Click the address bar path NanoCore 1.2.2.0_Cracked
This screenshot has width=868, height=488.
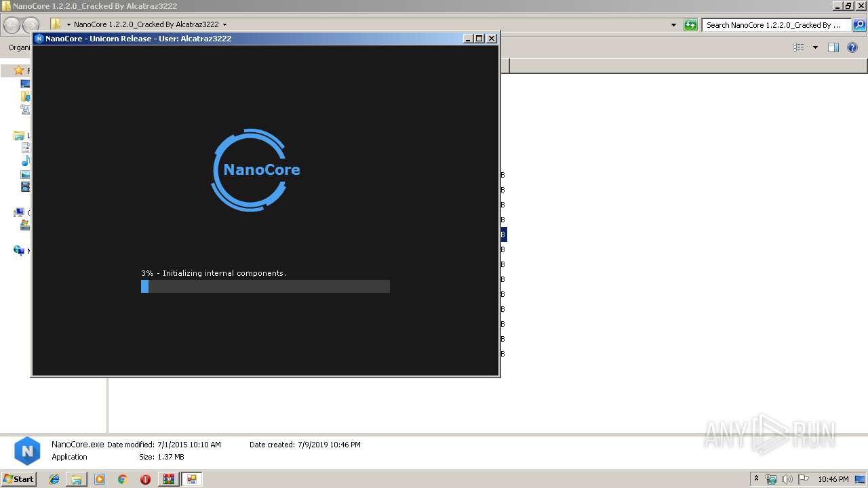tap(146, 25)
